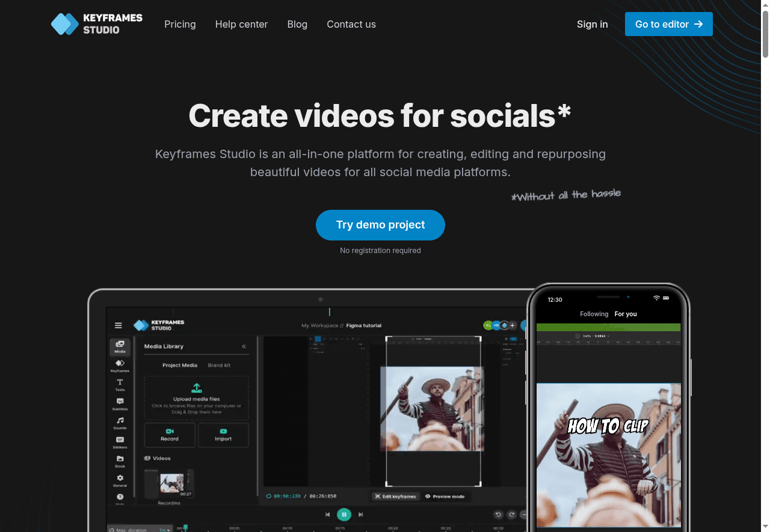Screen dimensions: 770x532
Task: Click the hamburger menu in editor preview
Action: (119, 325)
